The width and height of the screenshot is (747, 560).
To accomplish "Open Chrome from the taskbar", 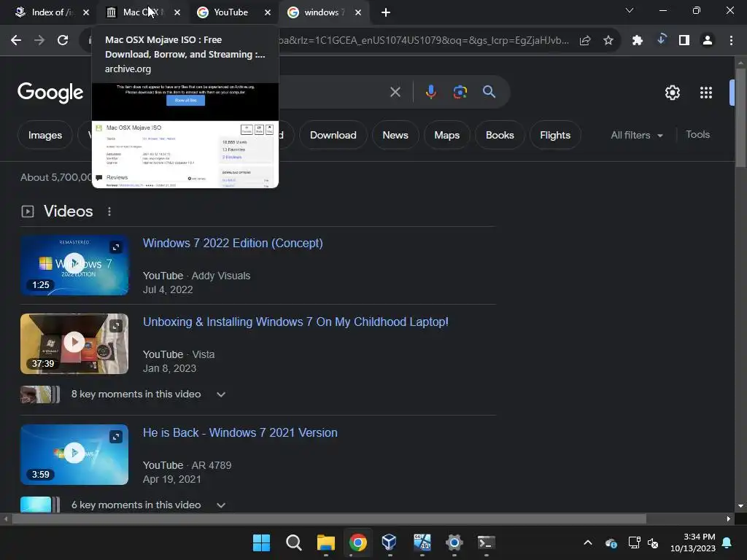I will [357, 542].
